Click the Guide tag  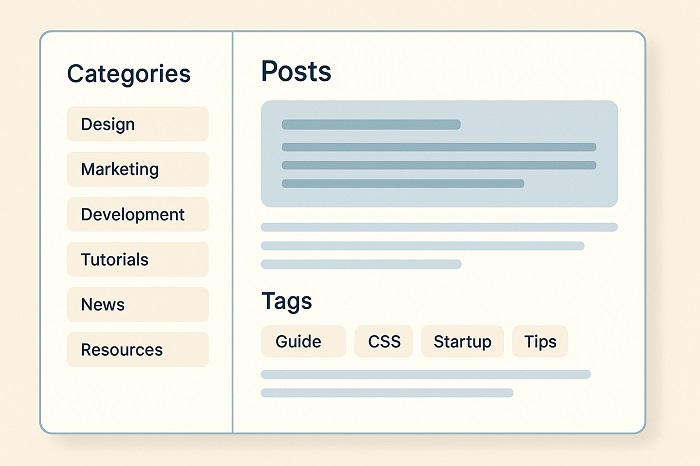click(303, 341)
